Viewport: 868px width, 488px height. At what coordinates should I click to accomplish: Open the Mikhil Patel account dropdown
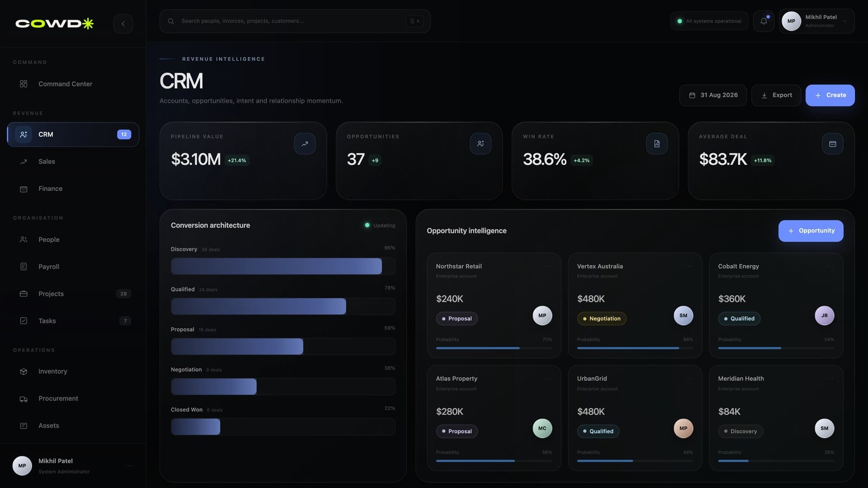click(x=816, y=21)
